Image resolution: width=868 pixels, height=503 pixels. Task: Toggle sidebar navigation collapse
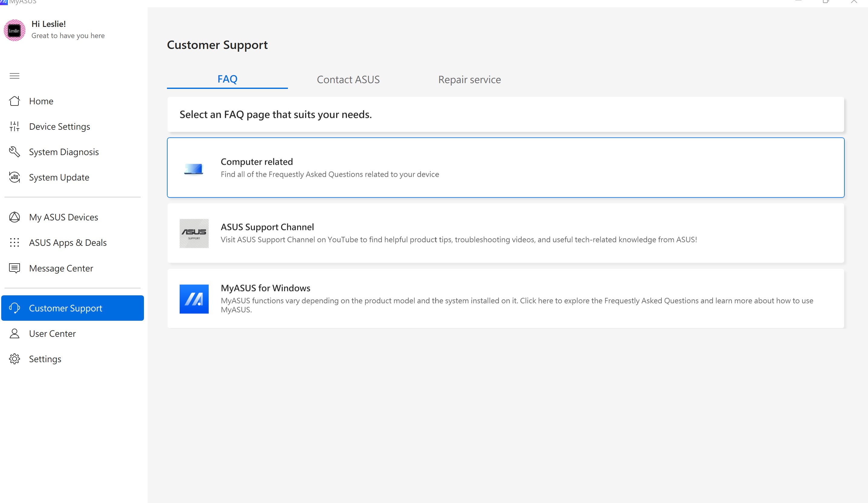coord(15,76)
